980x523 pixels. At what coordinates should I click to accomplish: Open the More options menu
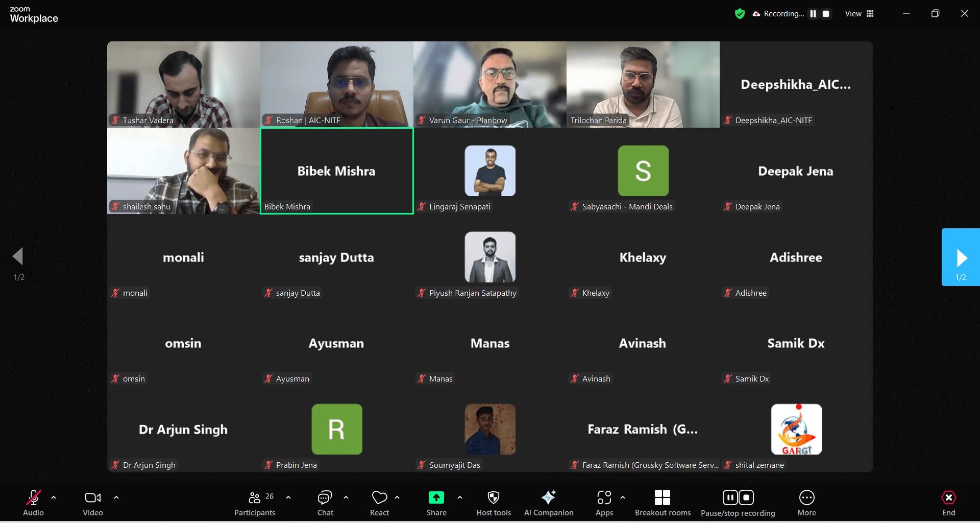tap(806, 503)
